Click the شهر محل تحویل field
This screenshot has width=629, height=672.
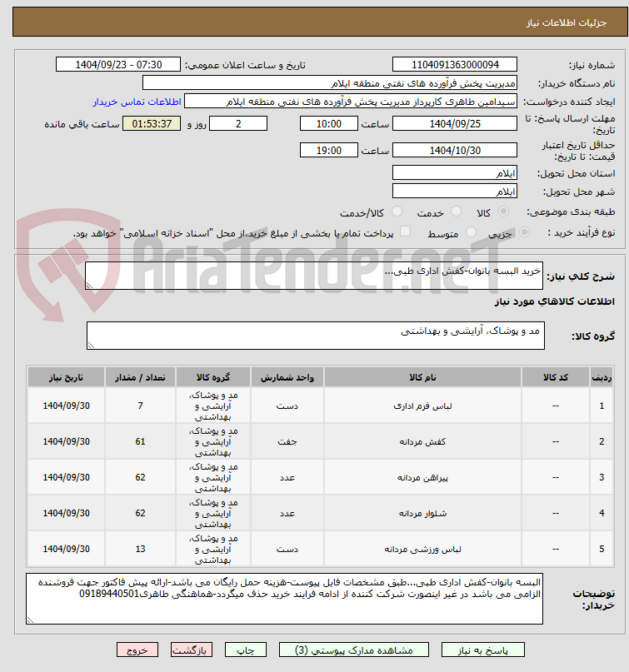(455, 192)
